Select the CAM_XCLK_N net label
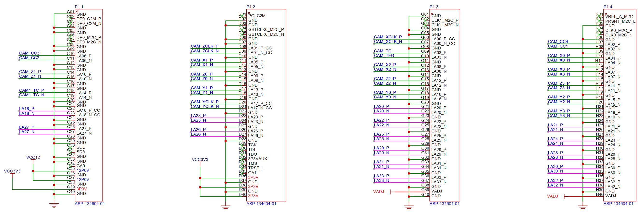 click(x=388, y=41)
